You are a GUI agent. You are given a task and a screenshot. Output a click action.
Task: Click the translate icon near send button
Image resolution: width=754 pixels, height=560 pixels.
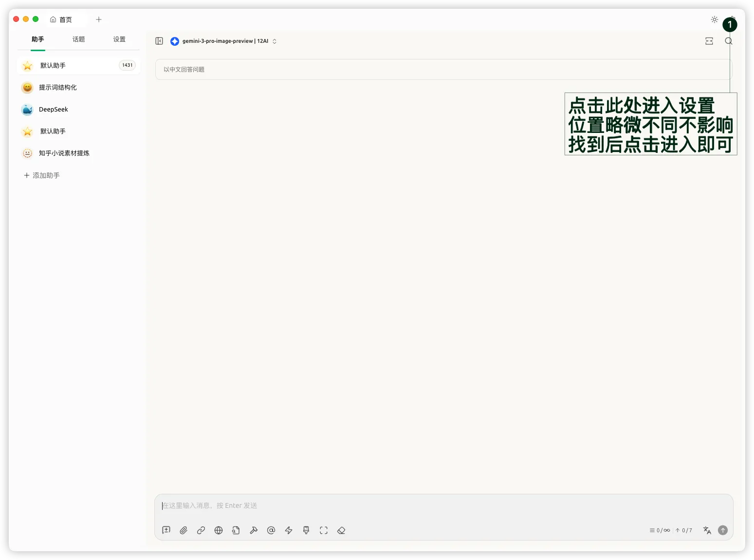(x=707, y=530)
